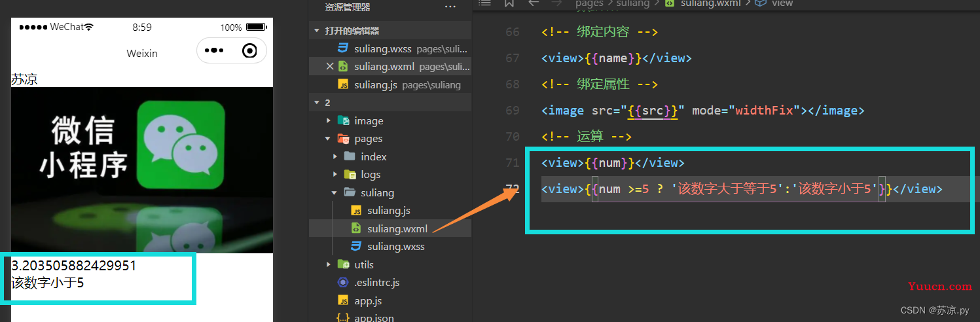Image resolution: width=980 pixels, height=322 pixels.
Task: Click the suliang.wxss CSS icon in open editors
Action: pyautogui.click(x=342, y=48)
